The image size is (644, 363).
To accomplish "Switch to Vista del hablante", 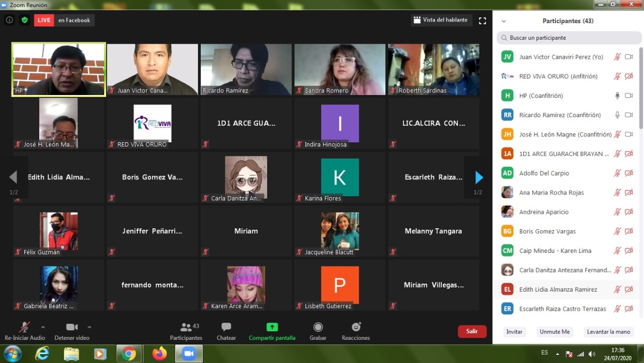I will point(441,20).
